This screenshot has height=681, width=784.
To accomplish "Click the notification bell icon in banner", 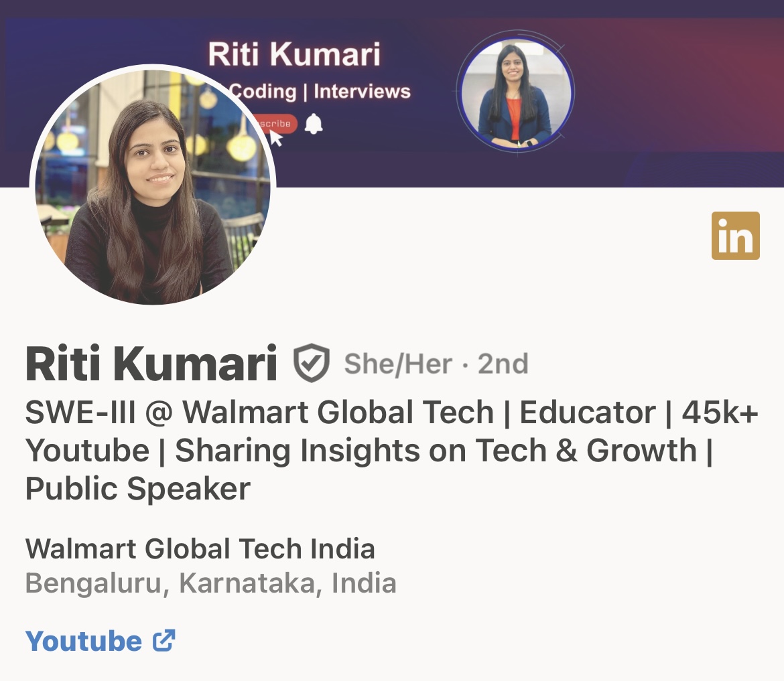I will (x=314, y=124).
